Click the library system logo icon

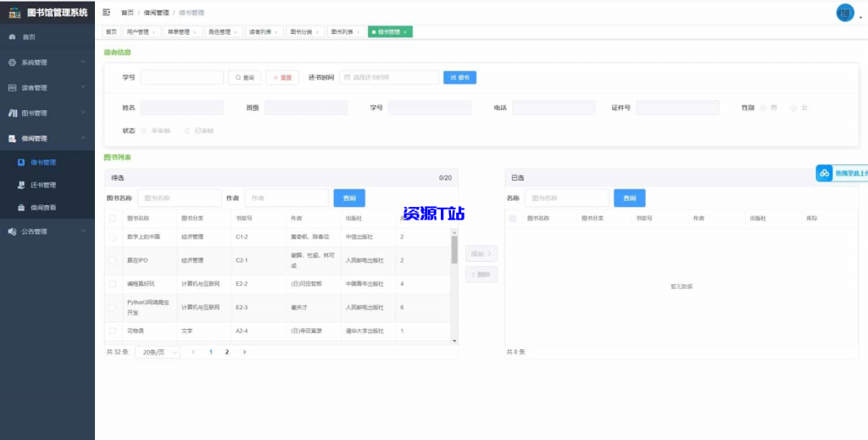pyautogui.click(x=15, y=12)
